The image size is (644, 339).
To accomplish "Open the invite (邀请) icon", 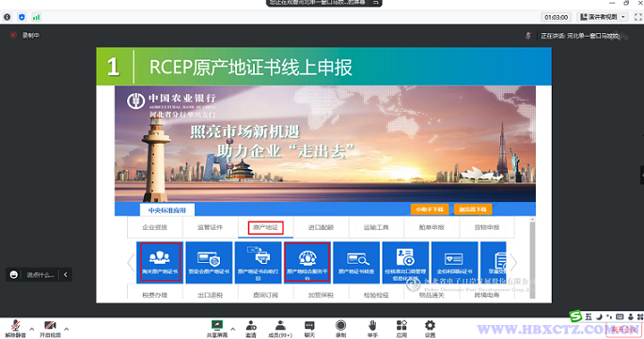I will pyautogui.click(x=251, y=329).
